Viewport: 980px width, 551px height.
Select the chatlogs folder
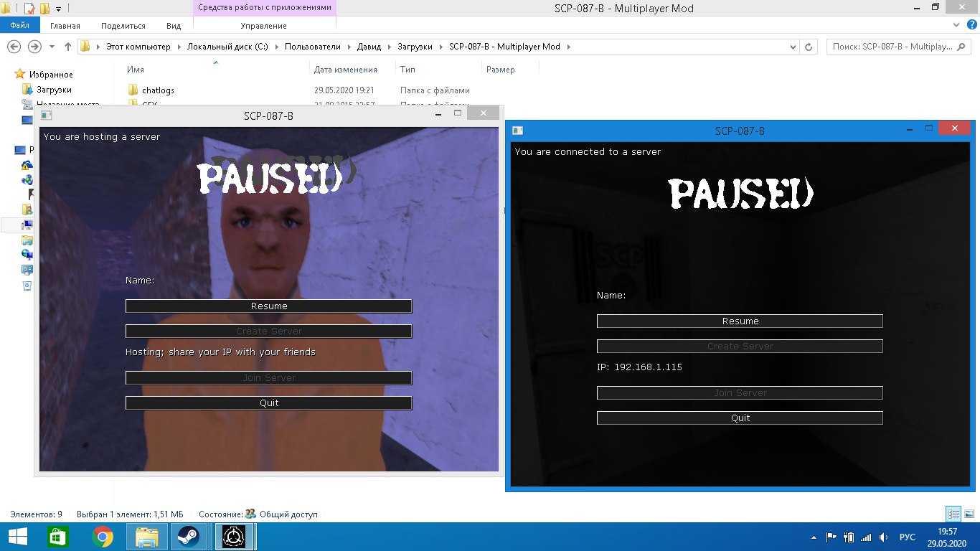pyautogui.click(x=158, y=90)
